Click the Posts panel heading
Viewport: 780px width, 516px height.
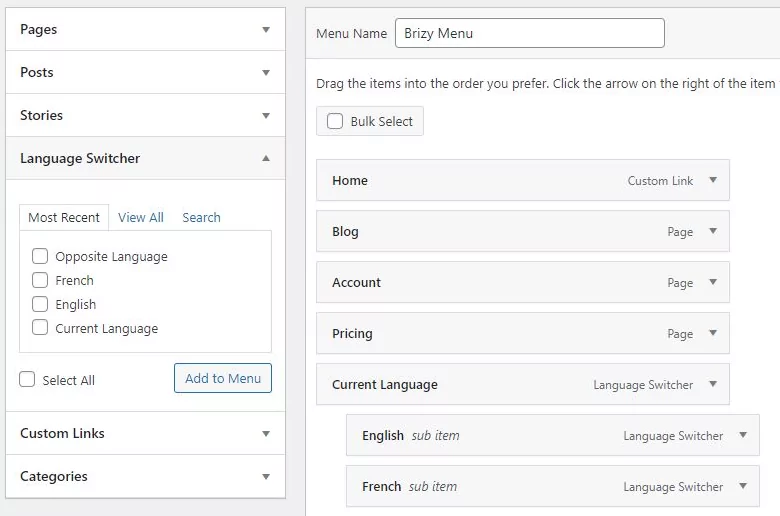click(x=36, y=73)
